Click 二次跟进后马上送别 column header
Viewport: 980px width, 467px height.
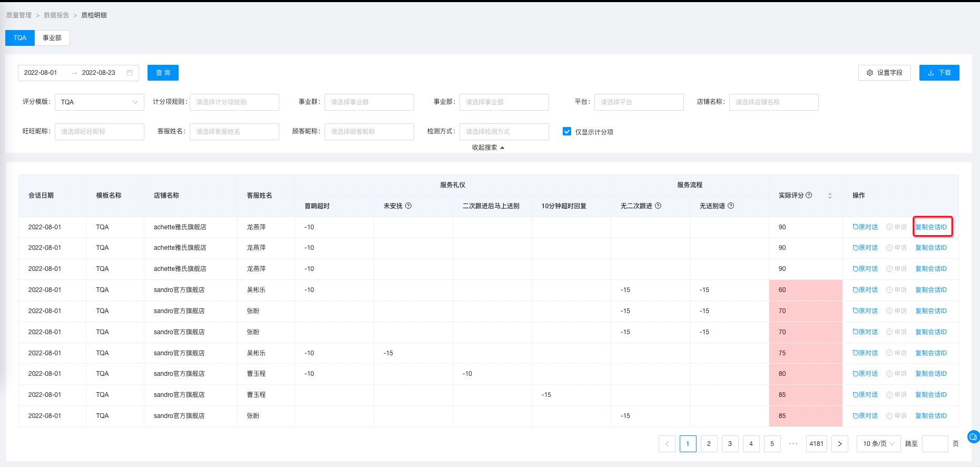coord(491,206)
